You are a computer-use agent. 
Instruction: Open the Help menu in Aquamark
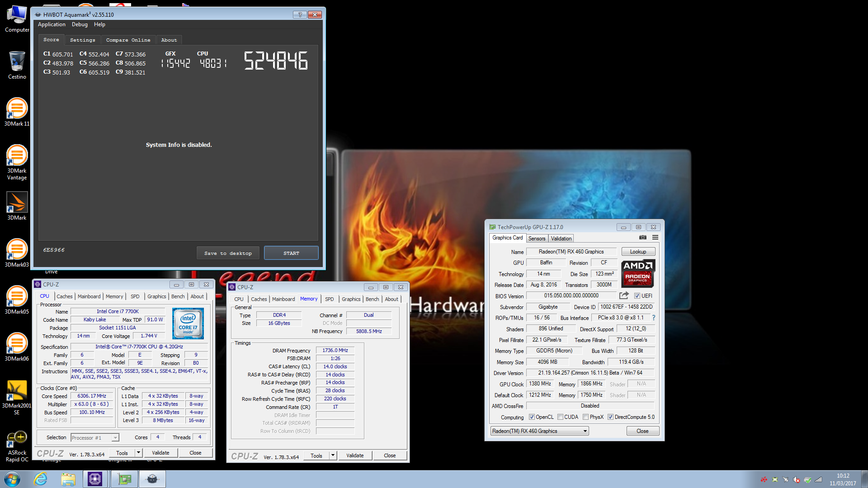(x=99, y=24)
